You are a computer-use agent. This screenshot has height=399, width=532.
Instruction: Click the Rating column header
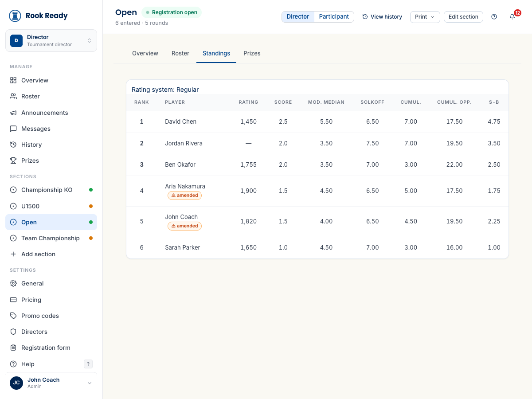click(248, 102)
